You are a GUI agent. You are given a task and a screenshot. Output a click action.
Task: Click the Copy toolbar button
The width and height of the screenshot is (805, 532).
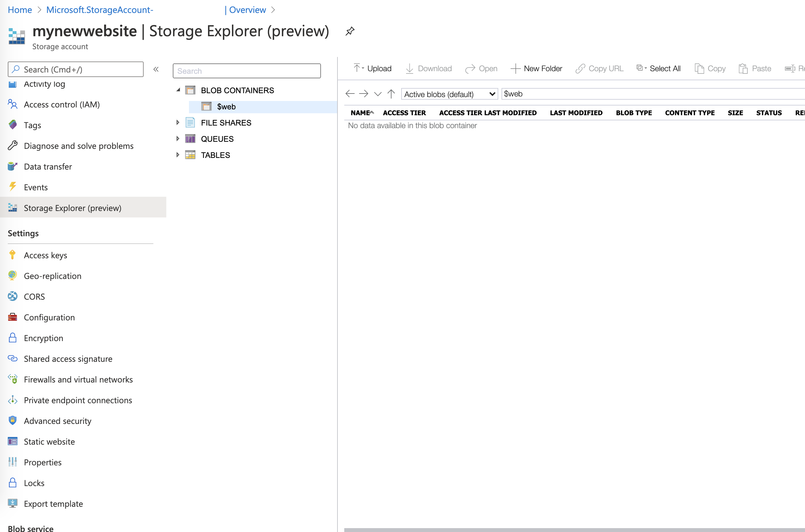710,69
